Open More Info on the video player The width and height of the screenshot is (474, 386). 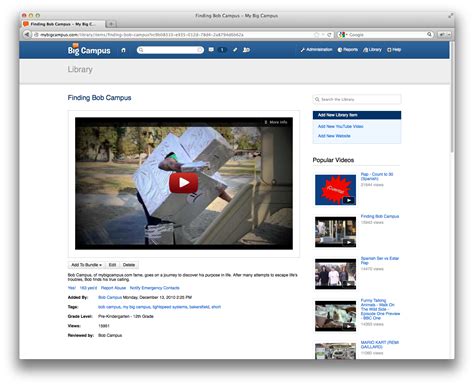[x=276, y=122]
